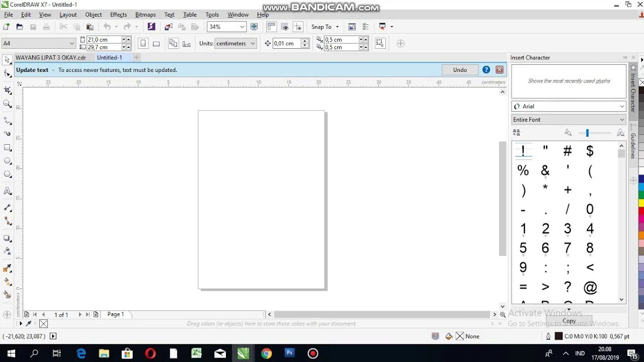Select the Artistic Media tool
The height and width of the screenshot is (362, 644).
[x=7, y=134]
